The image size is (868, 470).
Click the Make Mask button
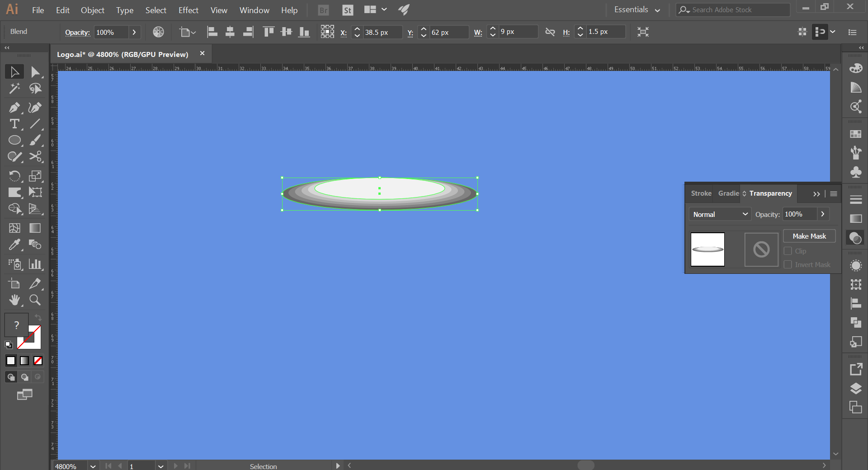(x=809, y=236)
